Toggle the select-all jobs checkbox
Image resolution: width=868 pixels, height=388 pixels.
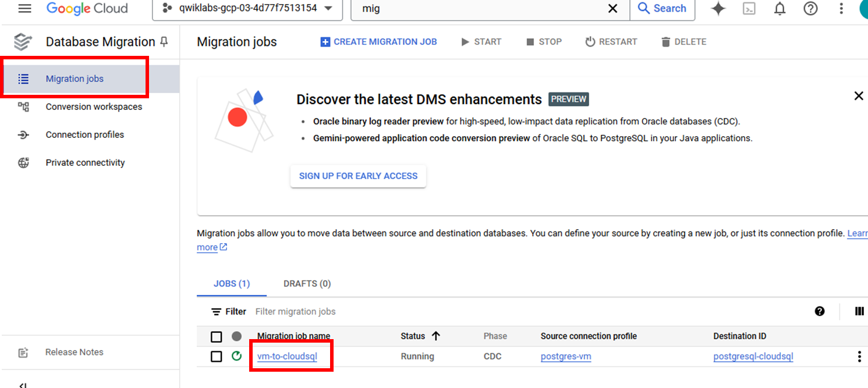217,337
